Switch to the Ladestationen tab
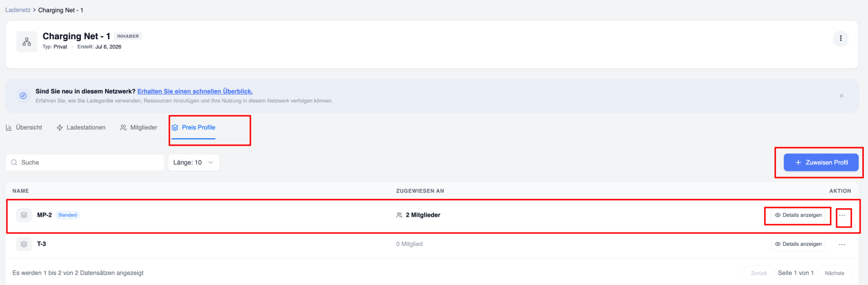The height and width of the screenshot is (285, 868). pyautogui.click(x=81, y=128)
